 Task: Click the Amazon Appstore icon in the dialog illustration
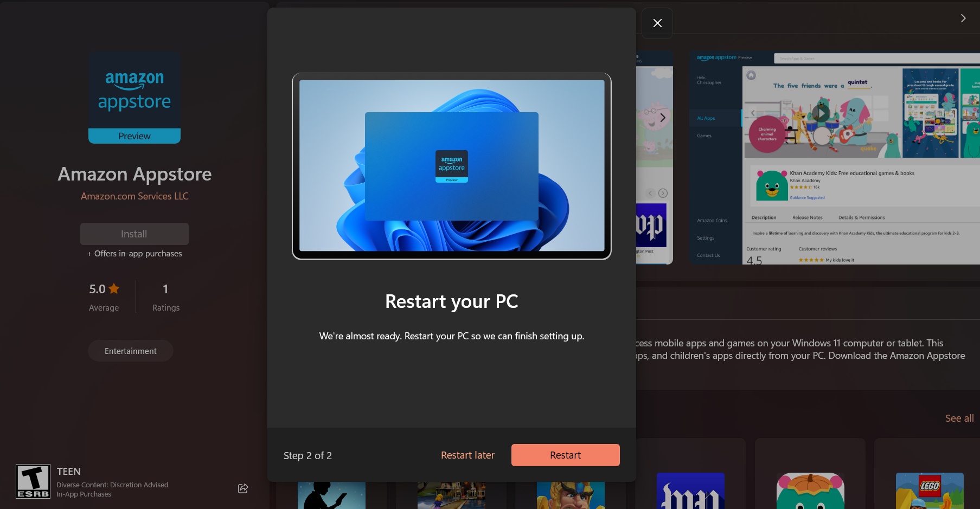[452, 166]
